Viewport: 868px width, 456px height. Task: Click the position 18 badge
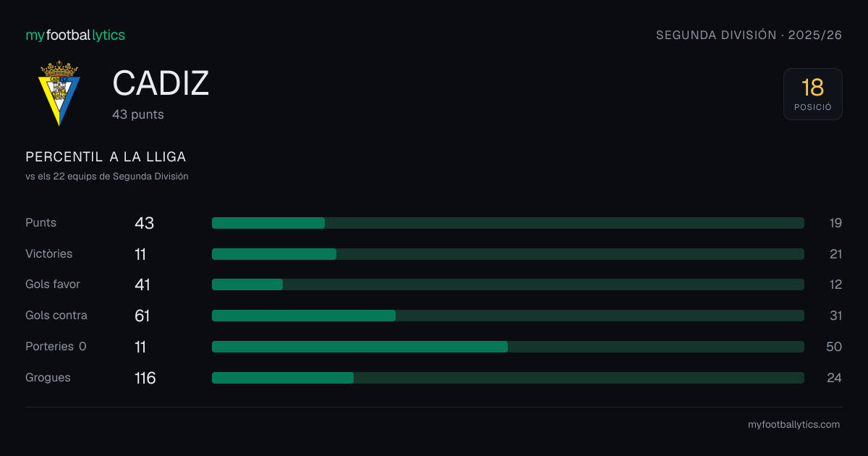(x=812, y=94)
